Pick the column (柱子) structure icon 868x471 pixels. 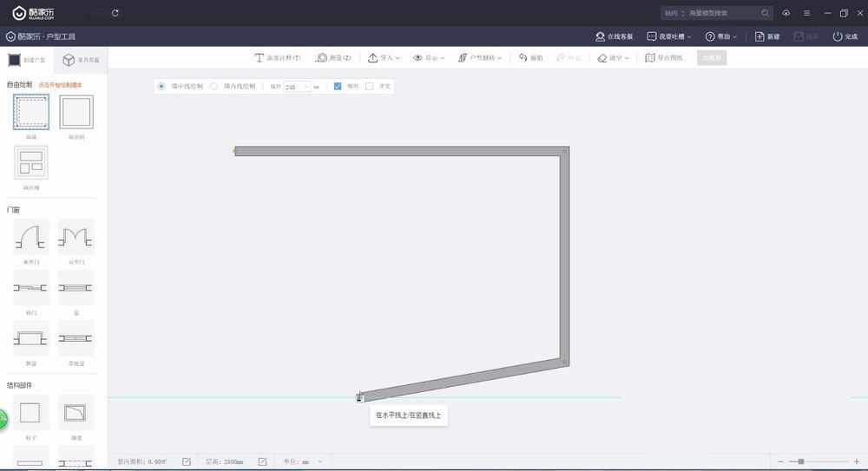tap(30, 412)
